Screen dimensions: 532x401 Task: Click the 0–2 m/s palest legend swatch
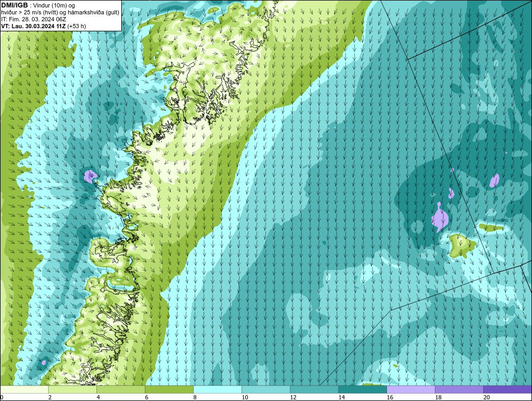[24, 389]
